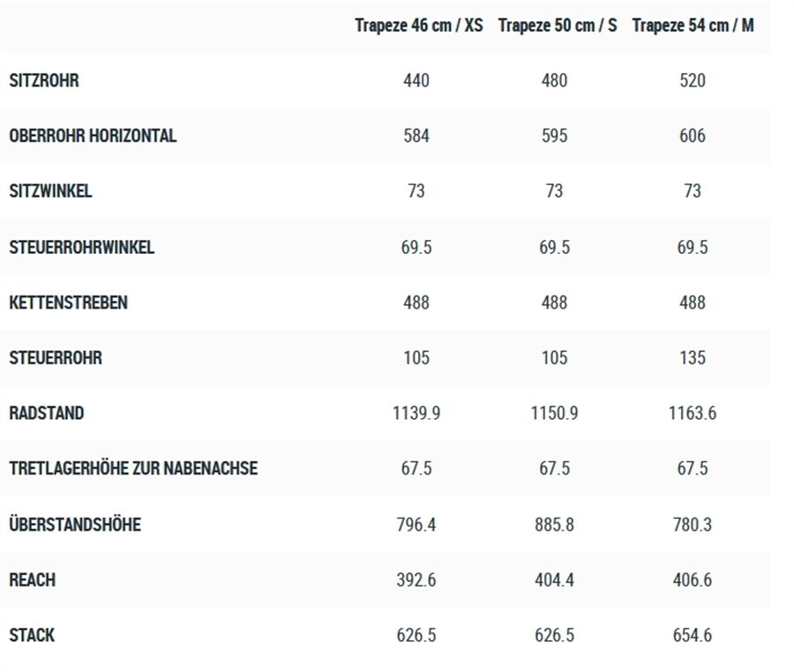Select the Reach value 392.6

(416, 579)
